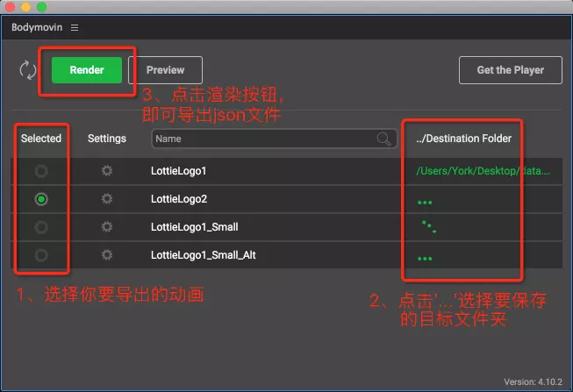
Task: Click the LottieLogo1 composition name
Action: (179, 171)
